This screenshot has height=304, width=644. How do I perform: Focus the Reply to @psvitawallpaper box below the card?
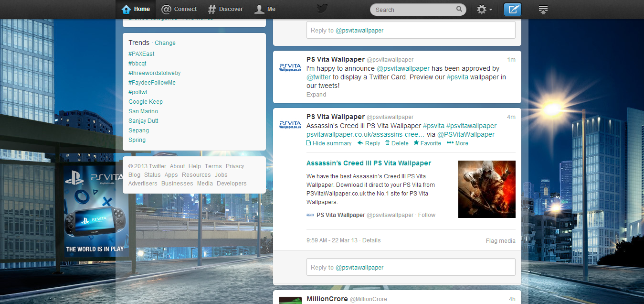coord(411,267)
